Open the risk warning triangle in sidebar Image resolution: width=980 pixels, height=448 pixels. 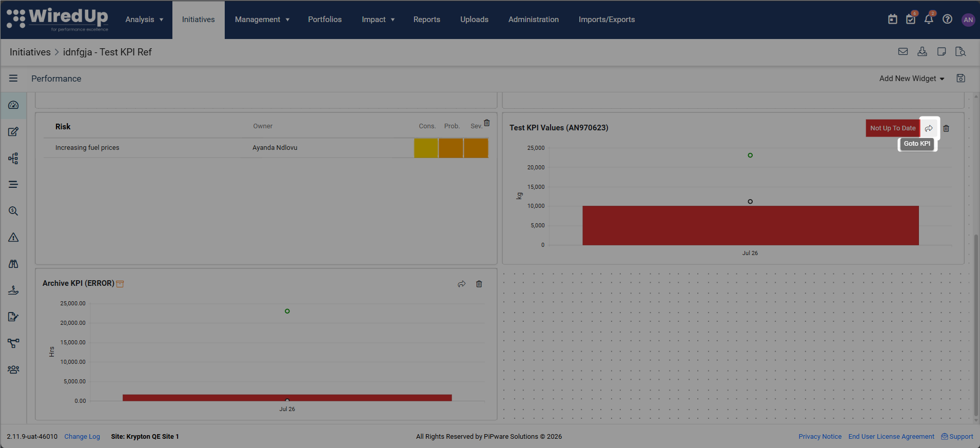pyautogui.click(x=13, y=237)
